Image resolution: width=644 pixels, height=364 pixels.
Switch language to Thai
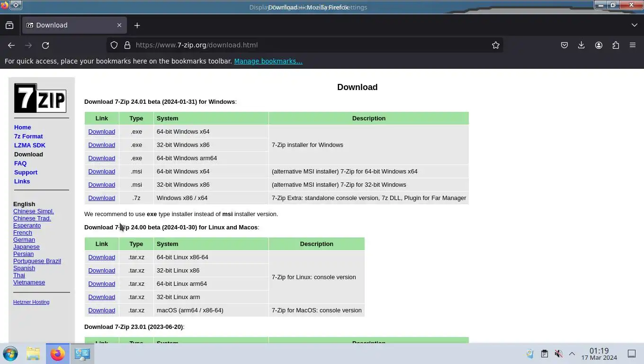[x=19, y=275]
